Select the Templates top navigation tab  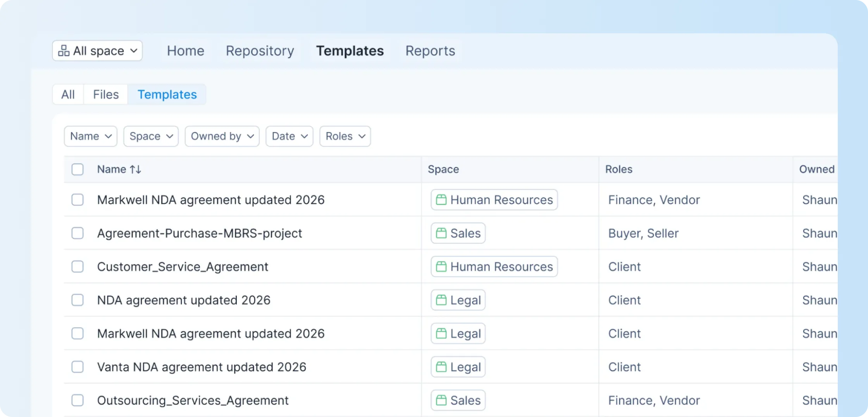tap(350, 51)
